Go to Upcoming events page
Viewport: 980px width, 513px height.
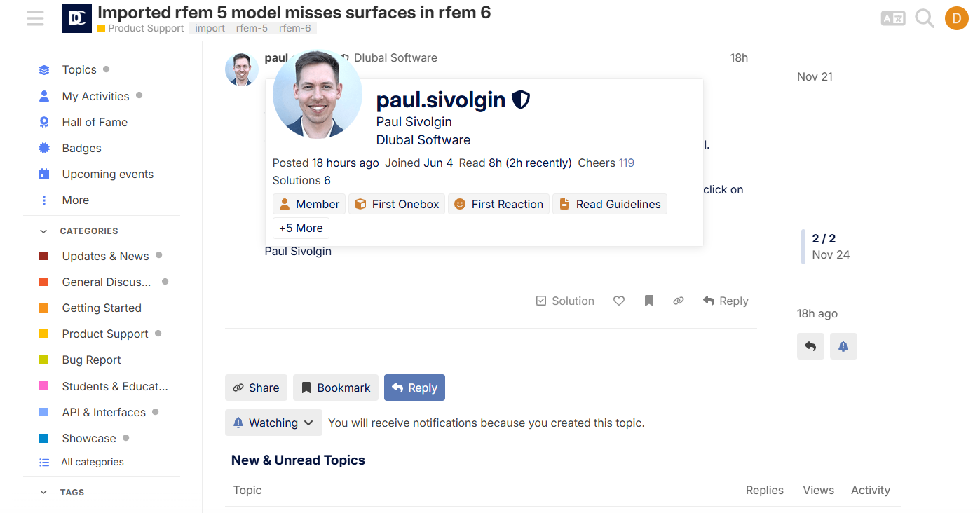(x=107, y=174)
